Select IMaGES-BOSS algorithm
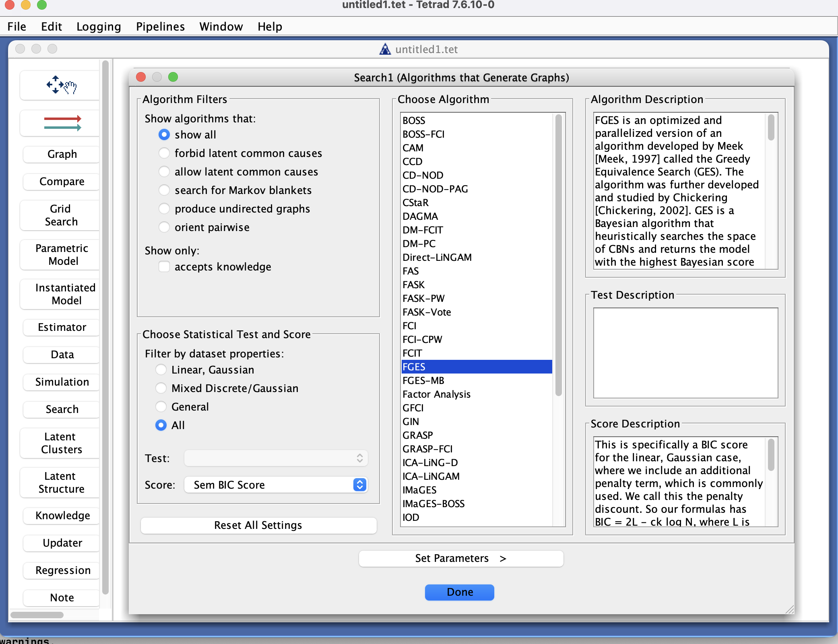This screenshot has width=838, height=644. [477, 504]
